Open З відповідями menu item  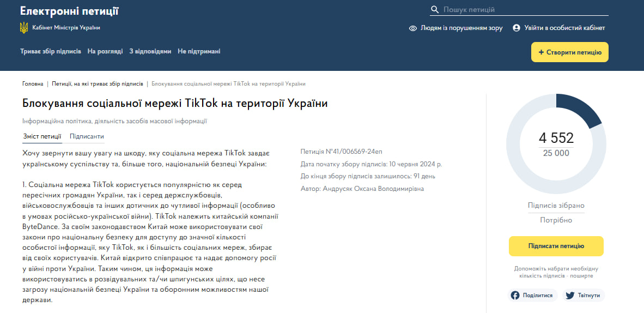[x=150, y=51]
